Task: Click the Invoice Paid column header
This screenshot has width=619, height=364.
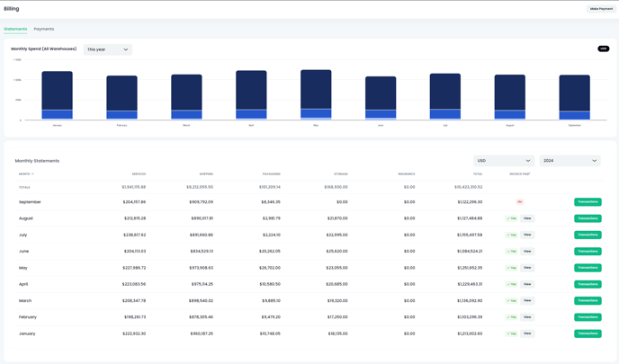Action: click(520, 173)
